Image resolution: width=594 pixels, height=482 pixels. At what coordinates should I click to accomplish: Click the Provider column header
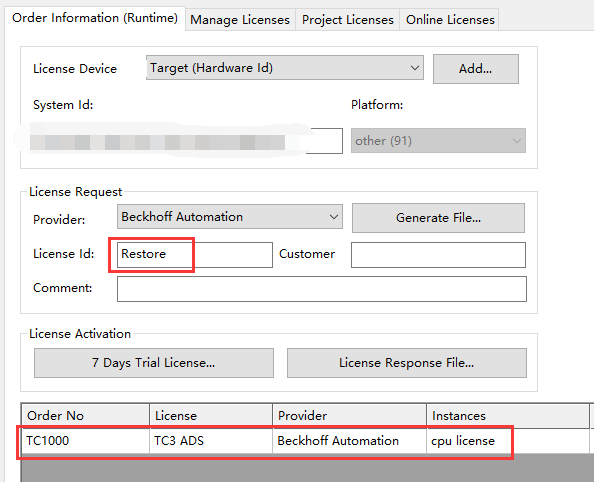(x=349, y=416)
